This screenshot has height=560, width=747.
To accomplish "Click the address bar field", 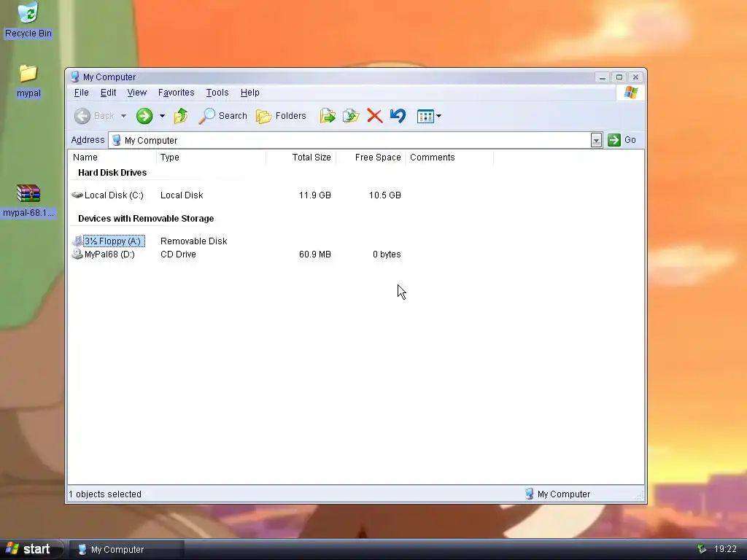I will click(350, 140).
